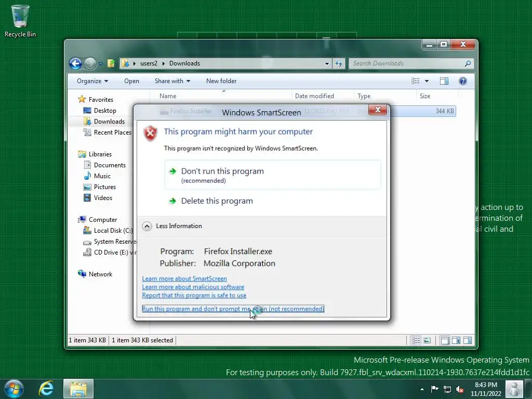Screen dimensions: 532x399
Task: Expand the more view options arrow
Action: click(427, 81)
